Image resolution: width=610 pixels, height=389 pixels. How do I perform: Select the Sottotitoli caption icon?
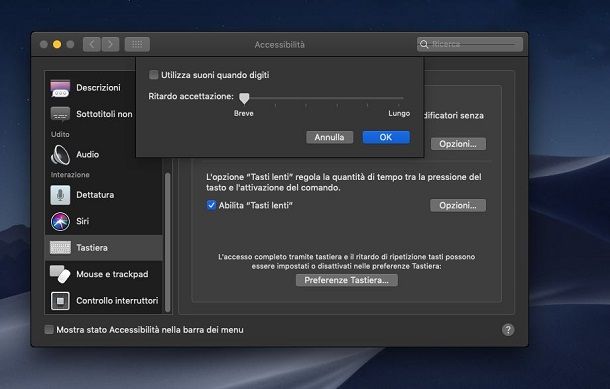point(60,114)
